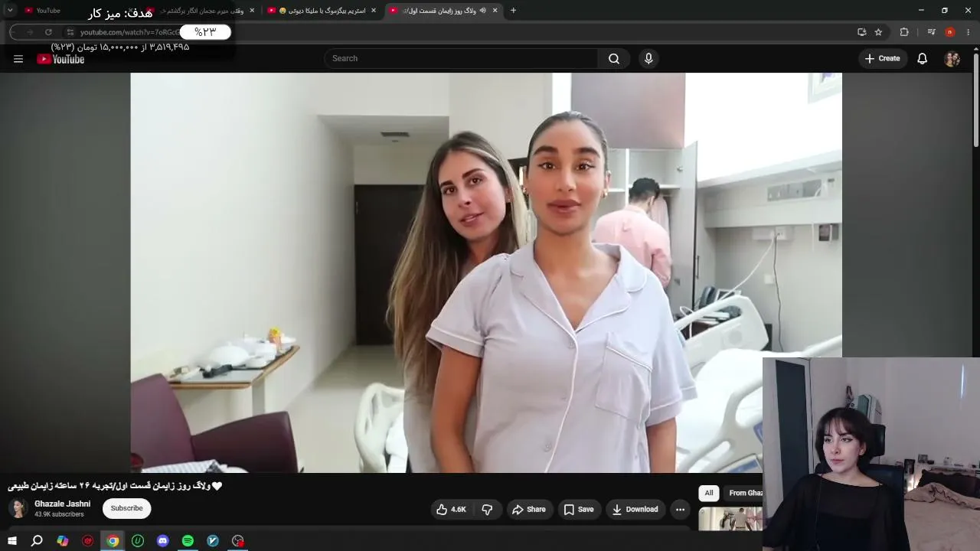Select the All filter chip
The height and width of the screenshot is (551, 980).
point(709,494)
